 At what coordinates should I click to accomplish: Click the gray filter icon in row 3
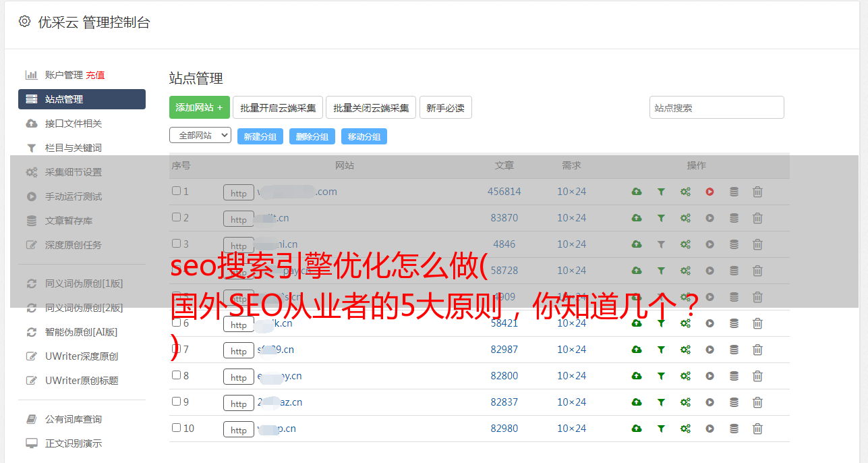click(661, 244)
